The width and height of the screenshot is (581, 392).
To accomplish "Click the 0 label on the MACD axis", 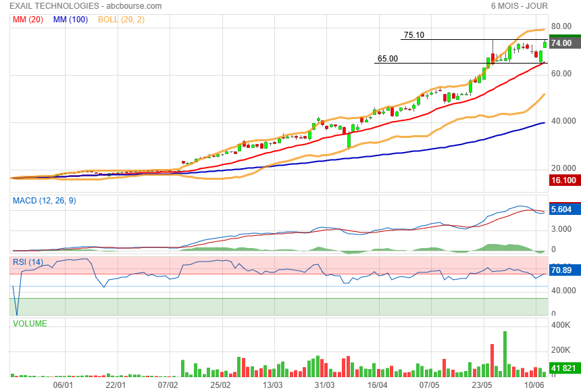I will pos(553,249).
